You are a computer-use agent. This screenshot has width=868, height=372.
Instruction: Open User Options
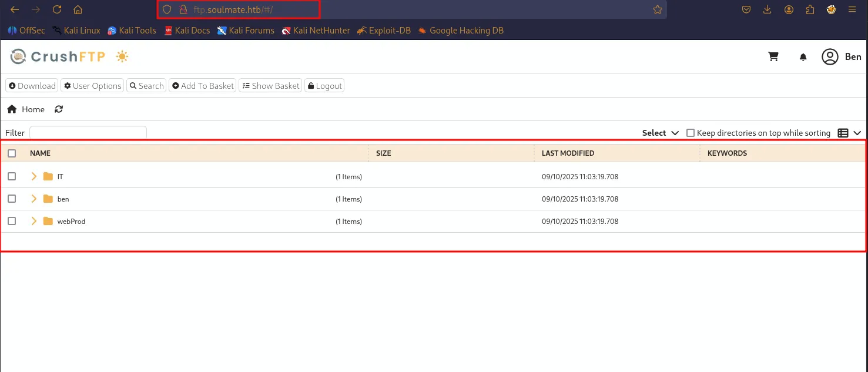click(92, 86)
